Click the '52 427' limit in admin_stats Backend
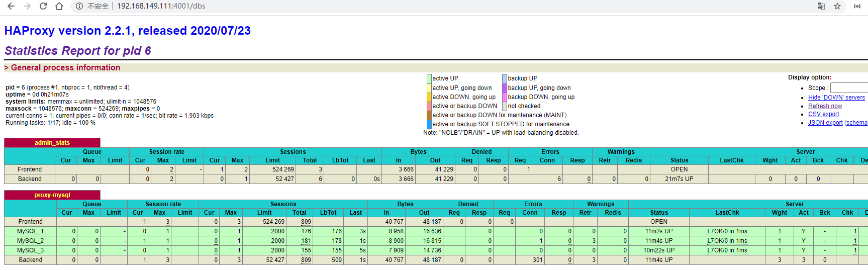Image resolution: width=868 pixels, height=271 pixels. click(x=284, y=179)
